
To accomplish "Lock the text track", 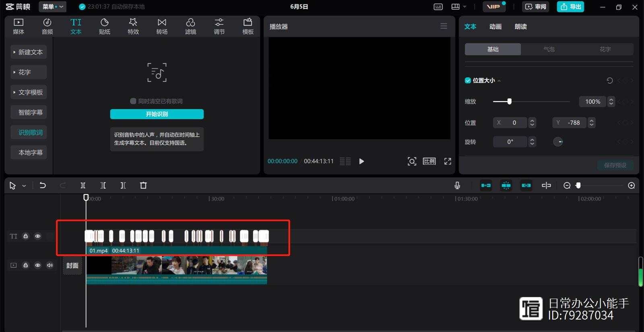I will [x=26, y=236].
